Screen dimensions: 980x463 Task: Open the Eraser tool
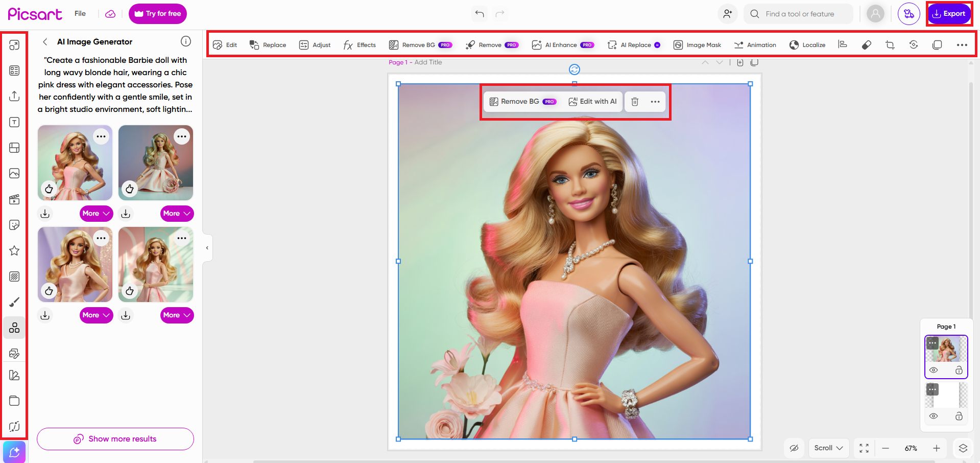coord(866,45)
